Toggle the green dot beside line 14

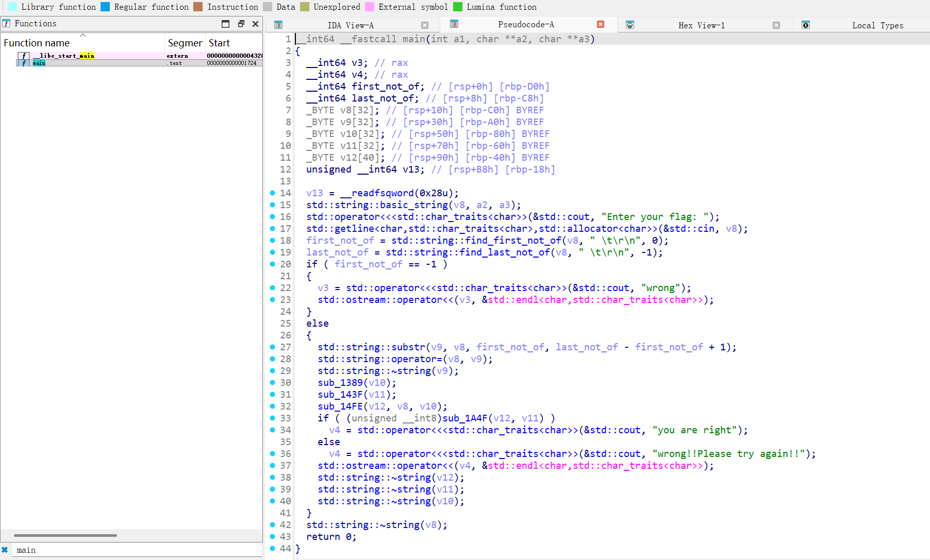(273, 193)
